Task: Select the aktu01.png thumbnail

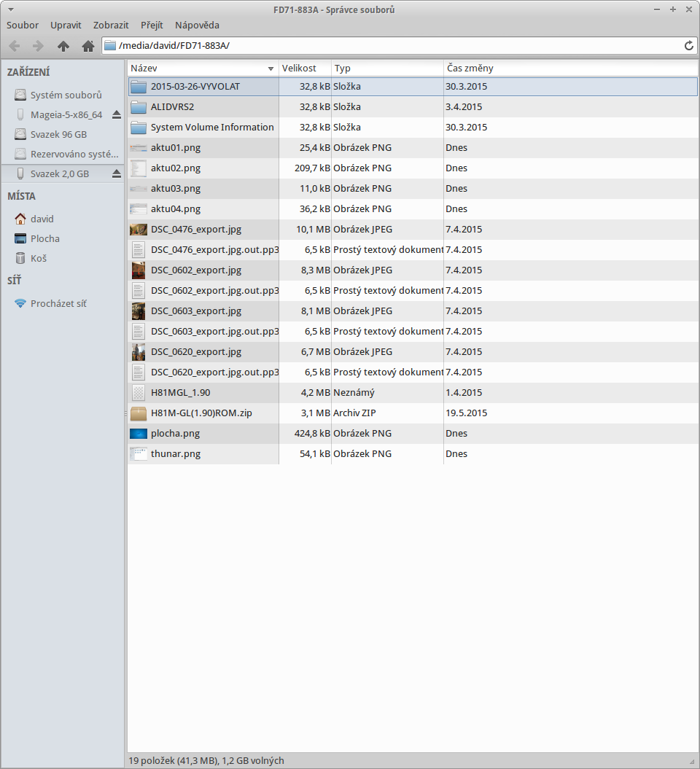Action: click(139, 148)
